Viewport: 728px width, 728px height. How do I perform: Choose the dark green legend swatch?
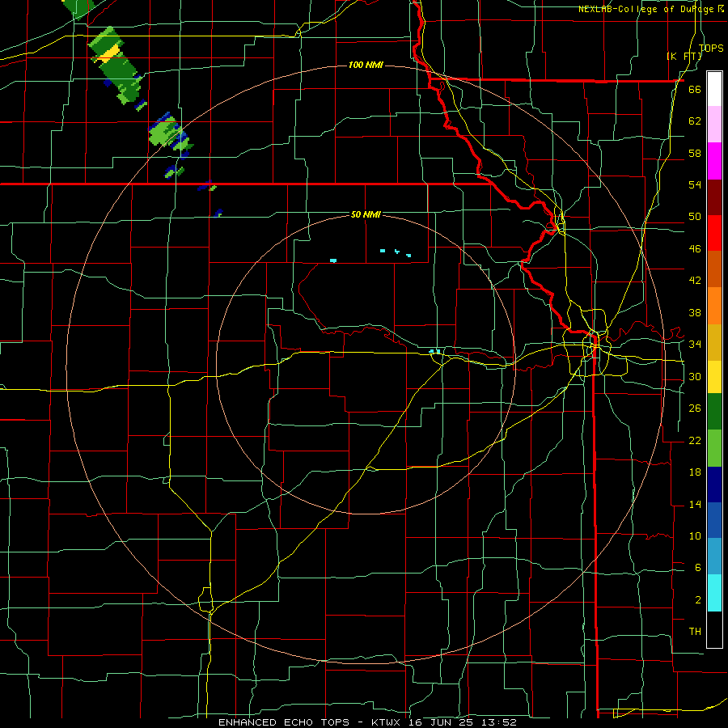coord(714,412)
